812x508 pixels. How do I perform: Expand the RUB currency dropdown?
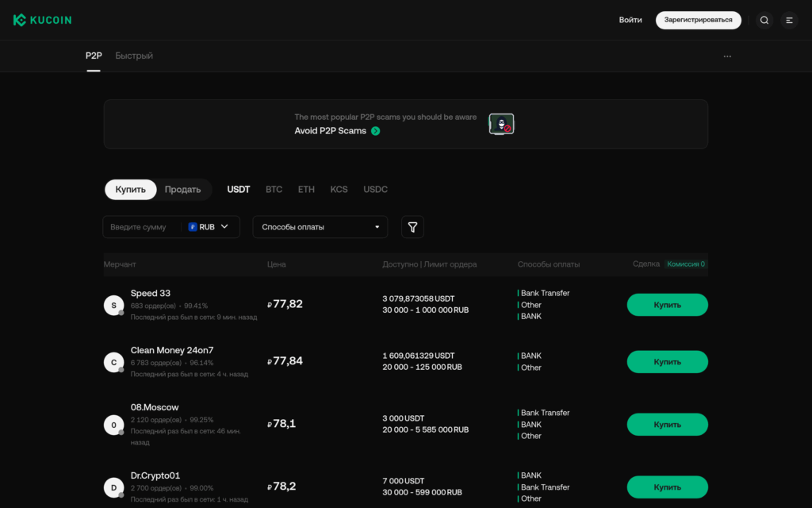click(x=209, y=227)
